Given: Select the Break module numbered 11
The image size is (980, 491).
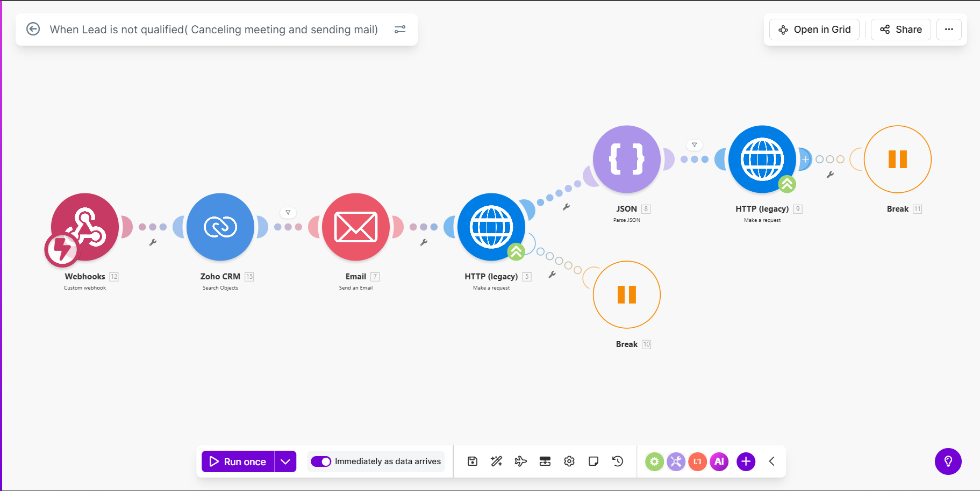Looking at the screenshot, I should [x=898, y=159].
